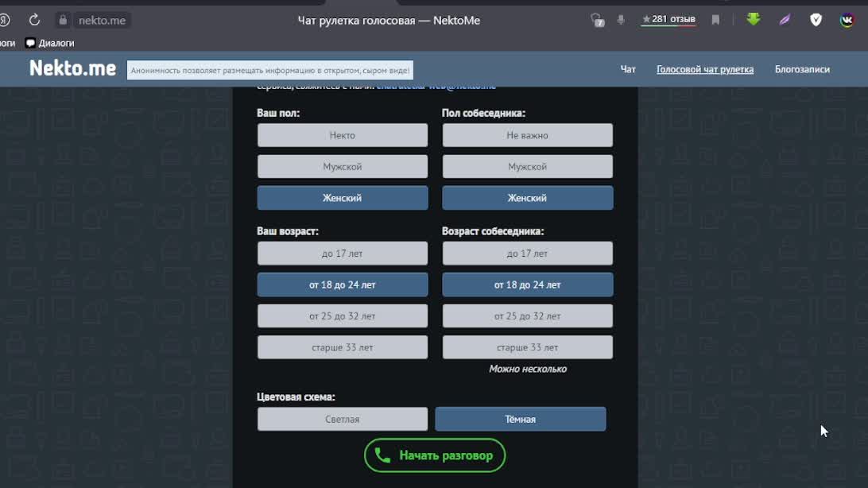
Task: Select Мужской for partner gender
Action: [x=527, y=167]
